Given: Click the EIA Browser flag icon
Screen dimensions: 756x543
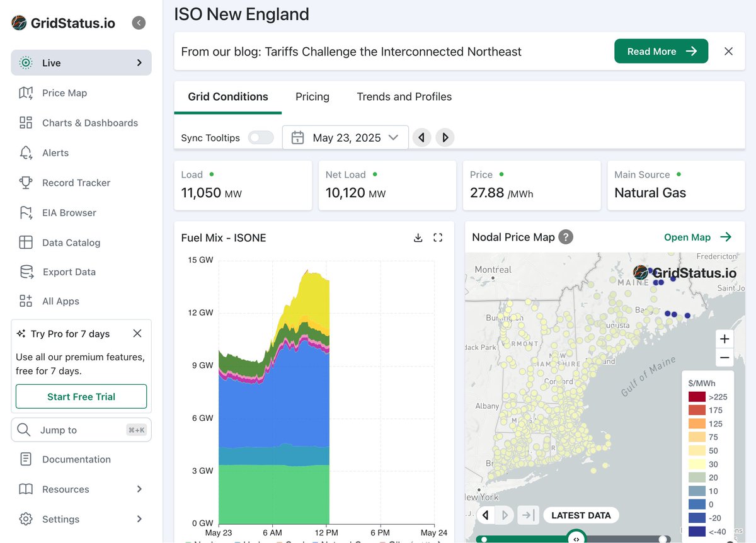Looking at the screenshot, I should pyautogui.click(x=26, y=213).
